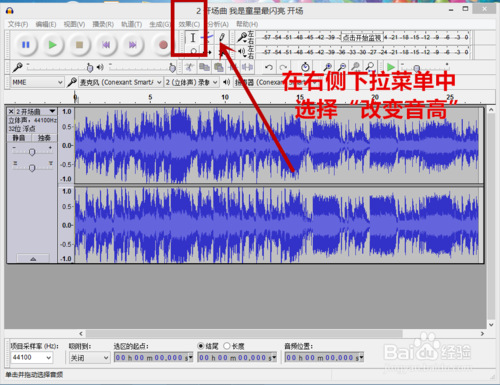Click the recording meter microphone icon
Screen dimensions: 500x385
point(242,37)
